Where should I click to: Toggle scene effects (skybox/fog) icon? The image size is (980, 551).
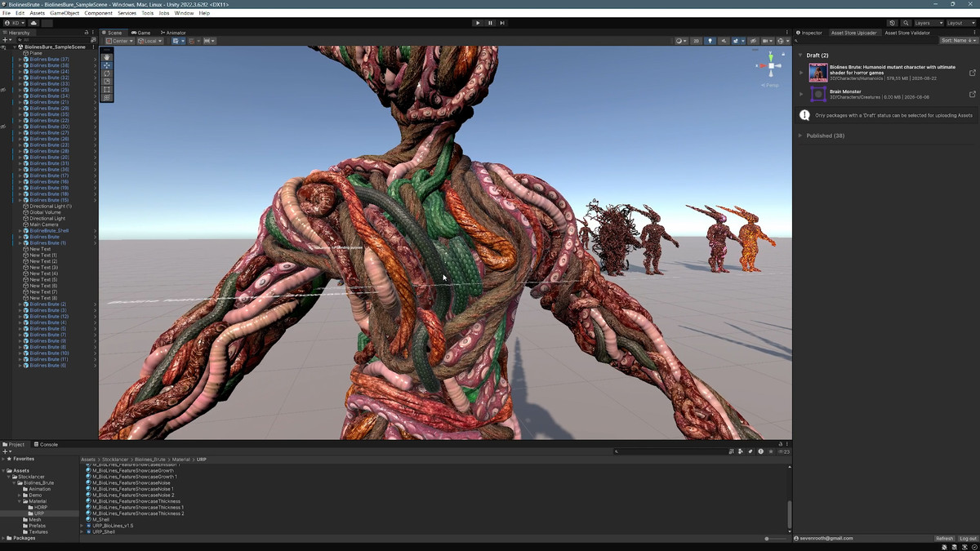[737, 41]
